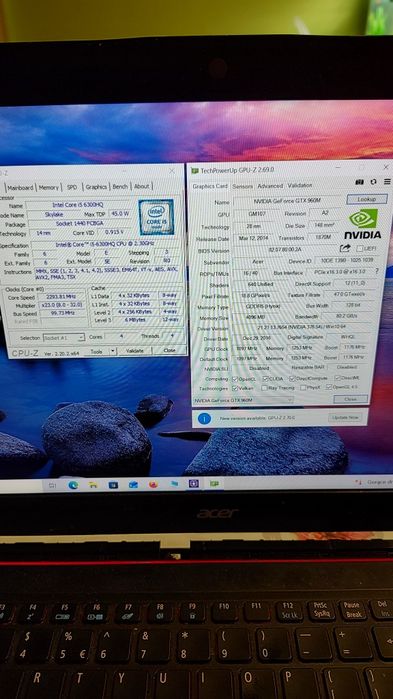Click the Tools button in CPU-Z
Screen dimensions: 393x699
pyautogui.click(x=96, y=351)
